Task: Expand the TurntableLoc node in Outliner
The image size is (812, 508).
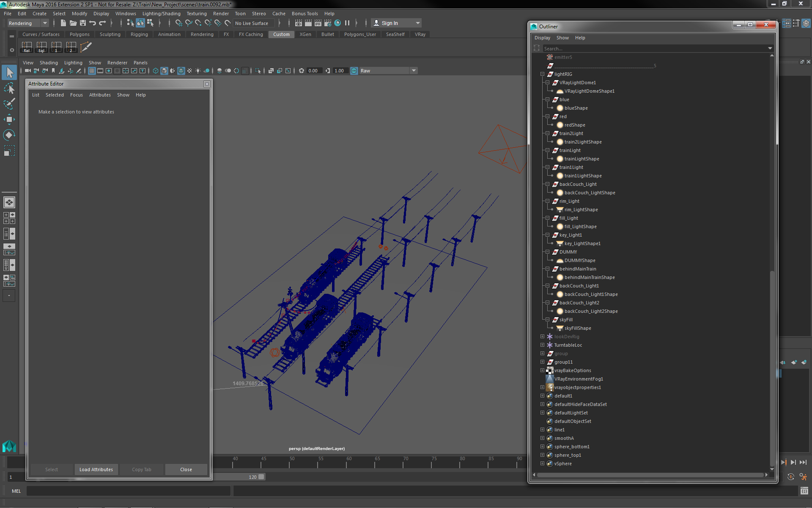Action: pyautogui.click(x=542, y=345)
